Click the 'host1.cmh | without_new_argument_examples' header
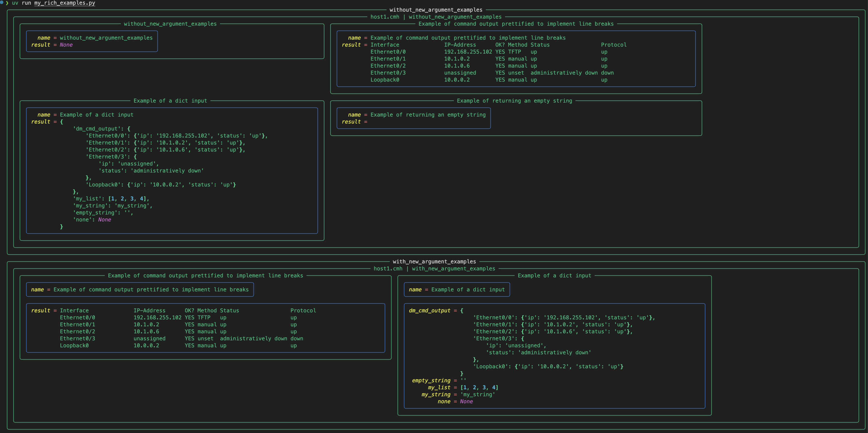The width and height of the screenshot is (868, 433). click(x=436, y=17)
